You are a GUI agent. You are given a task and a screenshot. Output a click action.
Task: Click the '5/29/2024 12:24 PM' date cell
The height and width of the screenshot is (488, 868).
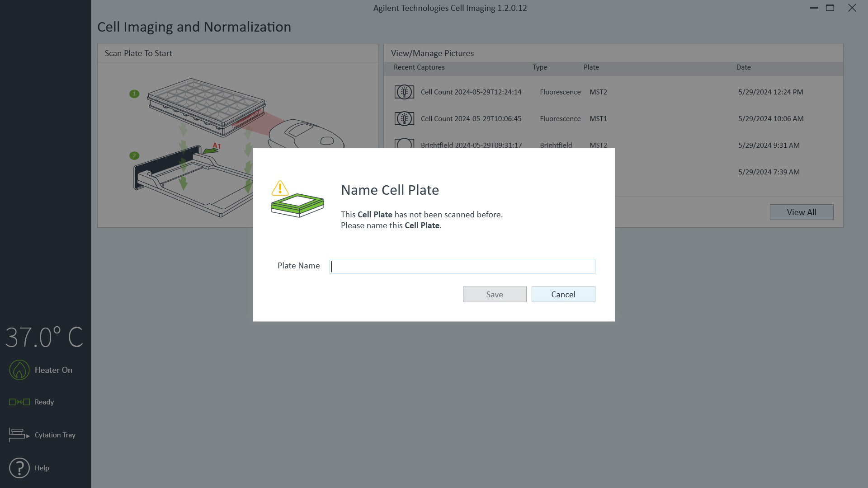771,92
